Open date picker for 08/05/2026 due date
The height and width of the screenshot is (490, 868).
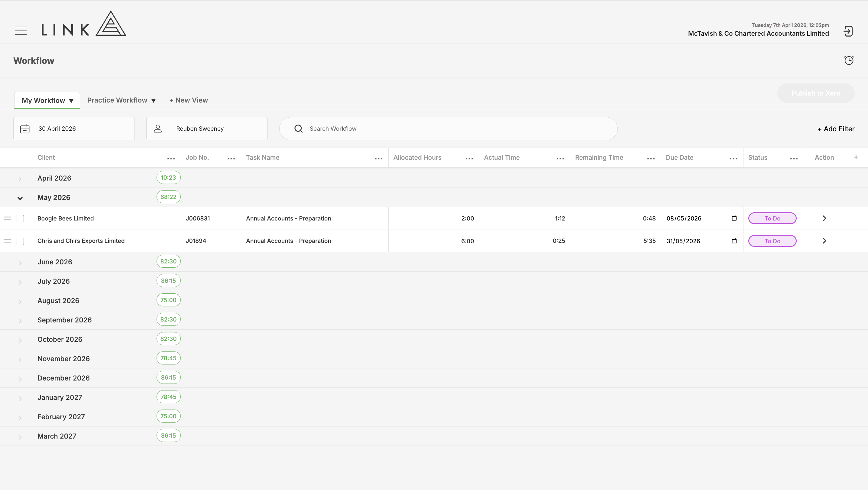click(x=734, y=218)
